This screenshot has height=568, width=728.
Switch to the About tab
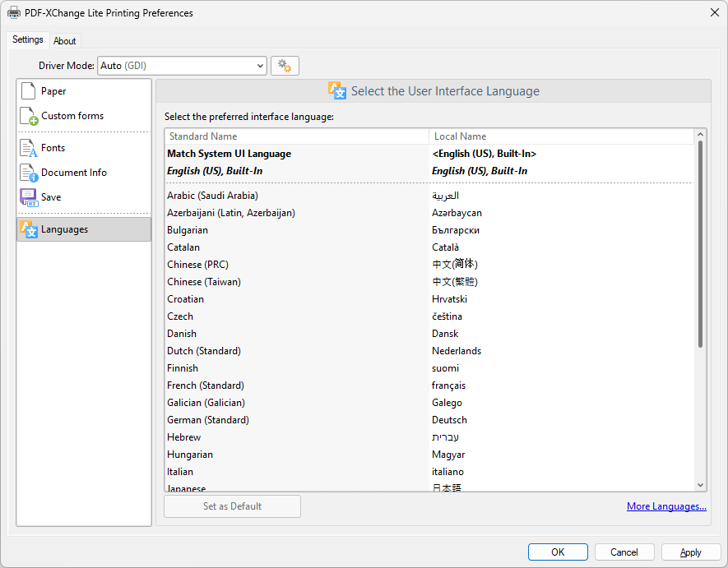coord(65,41)
